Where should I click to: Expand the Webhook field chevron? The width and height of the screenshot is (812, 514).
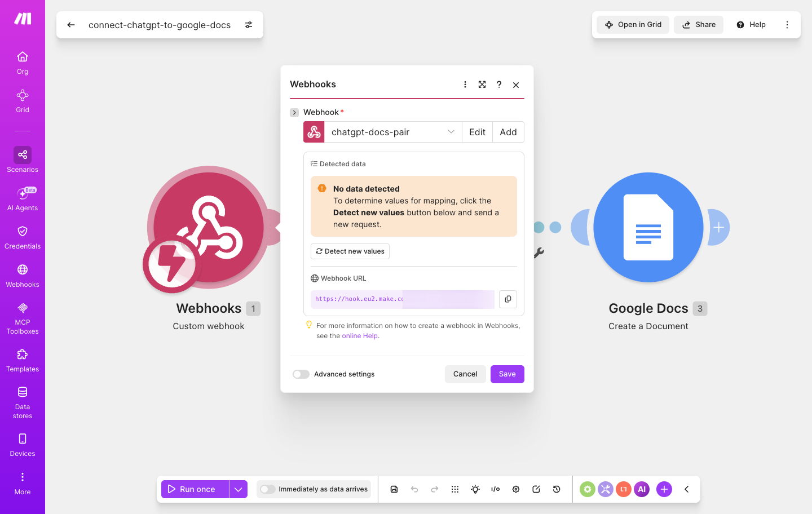tap(294, 113)
